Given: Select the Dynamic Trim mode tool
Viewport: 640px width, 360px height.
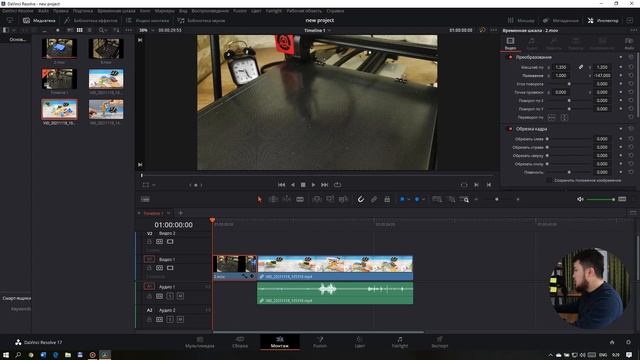Looking at the screenshot, I should pyautogui.click(x=287, y=199).
